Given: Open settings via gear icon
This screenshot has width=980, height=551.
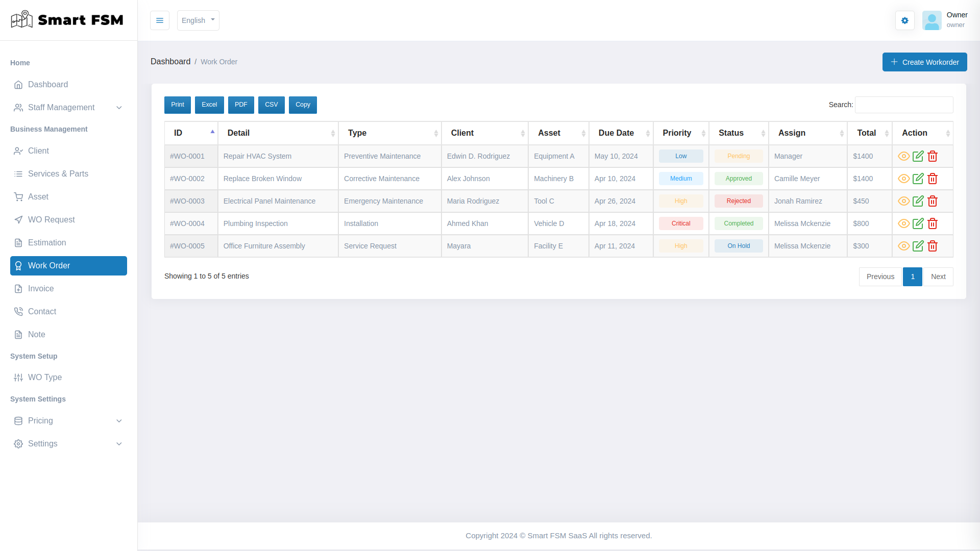Looking at the screenshot, I should (904, 20).
